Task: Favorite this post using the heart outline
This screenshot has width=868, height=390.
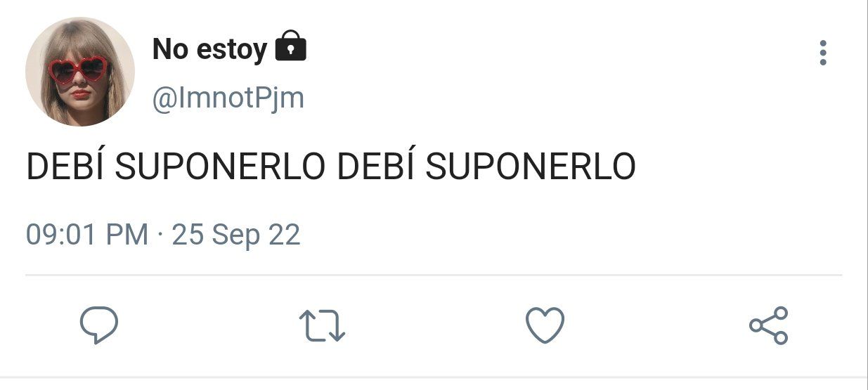Action: [x=545, y=325]
